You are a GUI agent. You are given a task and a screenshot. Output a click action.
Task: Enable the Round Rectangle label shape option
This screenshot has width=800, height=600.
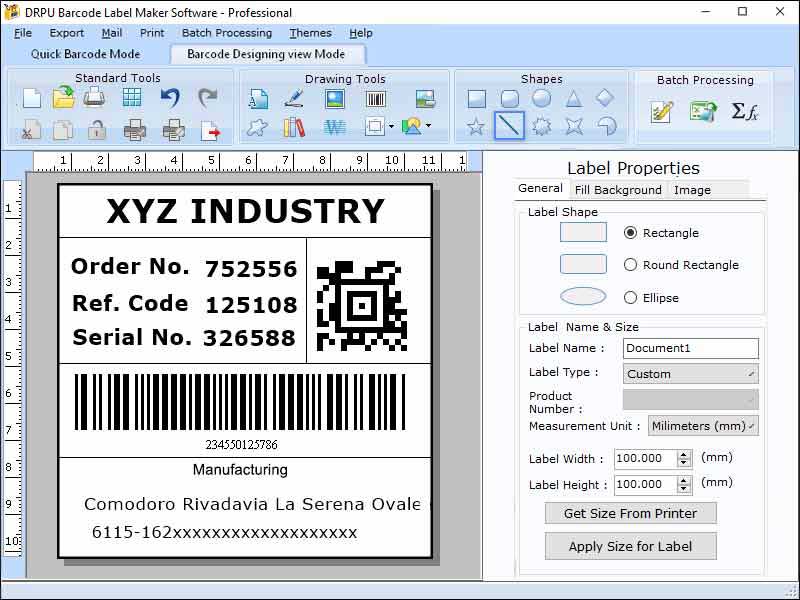point(631,265)
